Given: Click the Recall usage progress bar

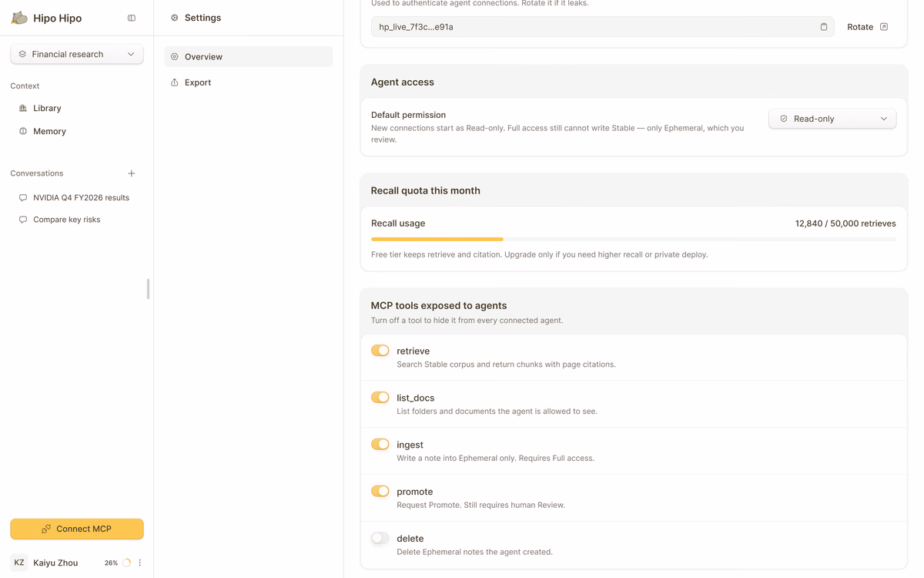Looking at the screenshot, I should pos(634,240).
